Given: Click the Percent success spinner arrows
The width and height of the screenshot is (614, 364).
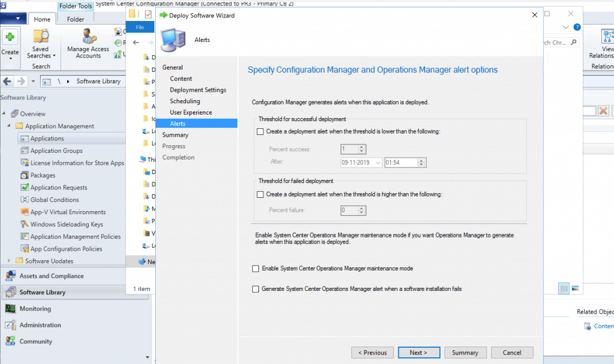Looking at the screenshot, I should 362,149.
